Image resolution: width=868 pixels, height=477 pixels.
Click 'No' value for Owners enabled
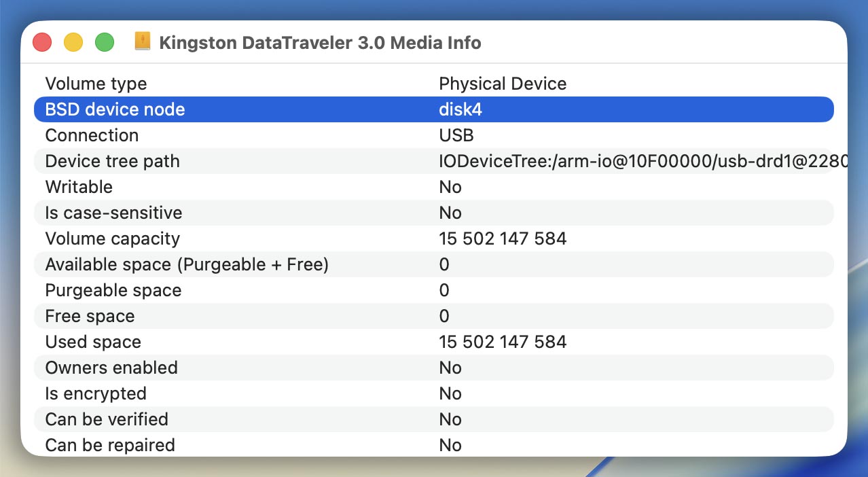[450, 368]
